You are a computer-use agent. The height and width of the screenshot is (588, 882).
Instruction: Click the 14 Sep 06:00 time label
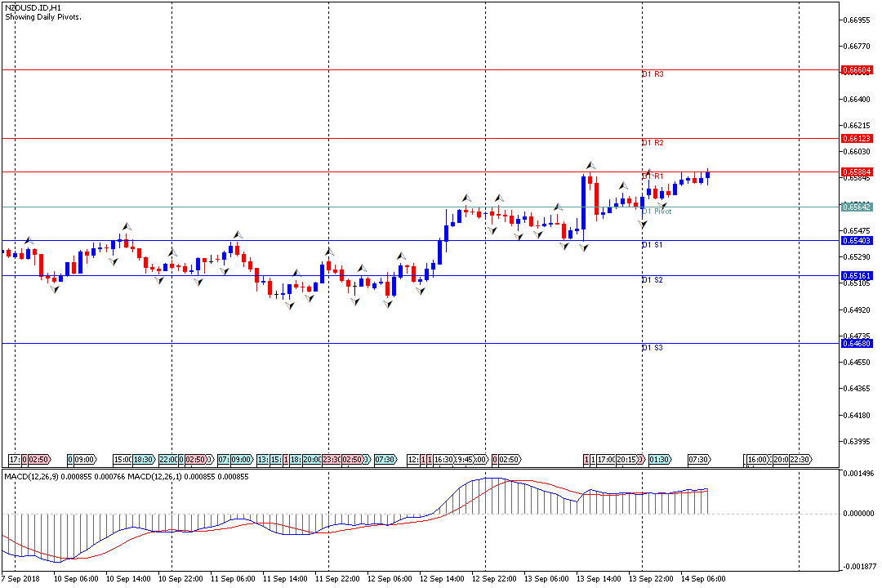(703, 579)
